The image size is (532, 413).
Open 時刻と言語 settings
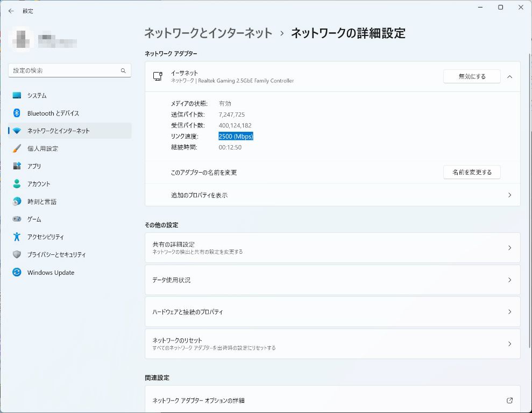coord(41,202)
